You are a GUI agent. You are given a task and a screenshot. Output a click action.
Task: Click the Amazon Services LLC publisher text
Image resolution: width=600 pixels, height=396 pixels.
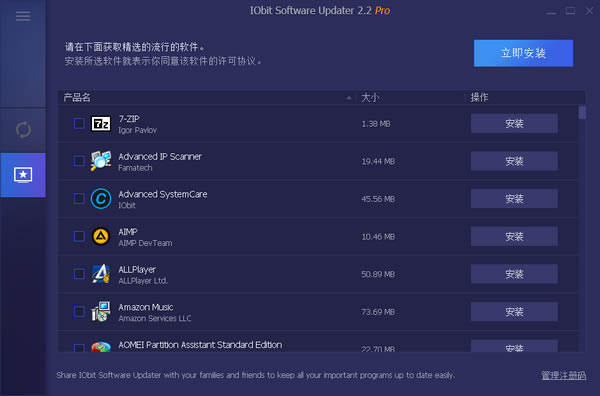[155, 318]
